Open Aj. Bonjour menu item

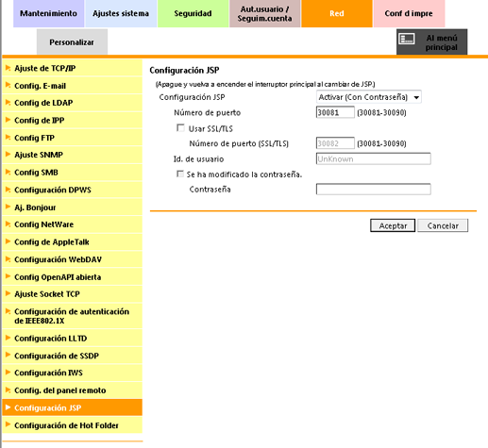(x=72, y=207)
